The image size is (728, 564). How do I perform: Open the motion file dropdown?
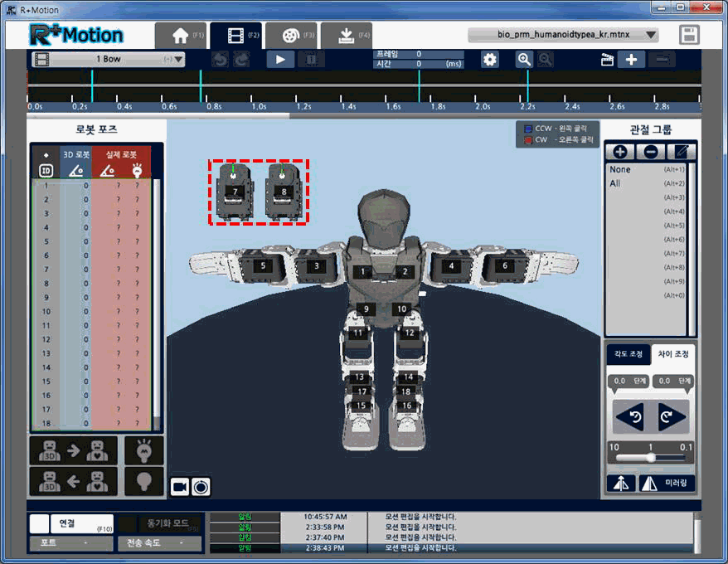click(564, 36)
